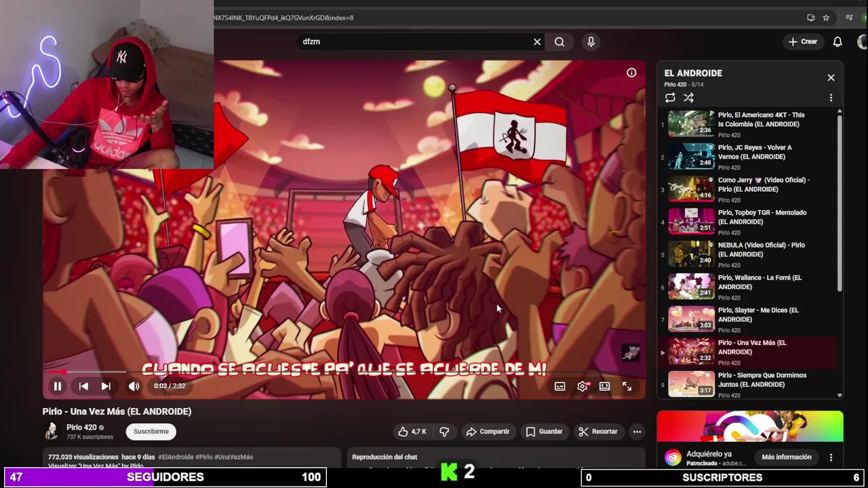Open Pirlo 420 link in playlist header
Viewport: 868px width, 488px height.
pyautogui.click(x=675, y=85)
